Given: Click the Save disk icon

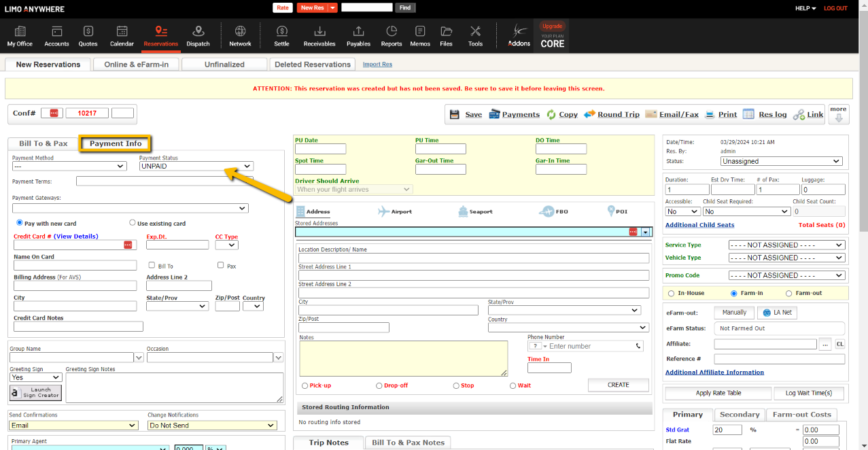Looking at the screenshot, I should pos(455,115).
